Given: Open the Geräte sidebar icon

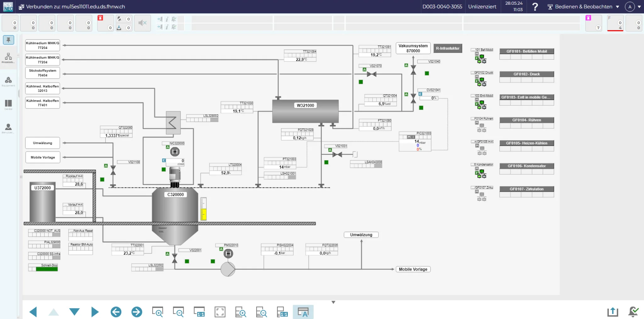Looking at the screenshot, I should pyautogui.click(x=8, y=105).
